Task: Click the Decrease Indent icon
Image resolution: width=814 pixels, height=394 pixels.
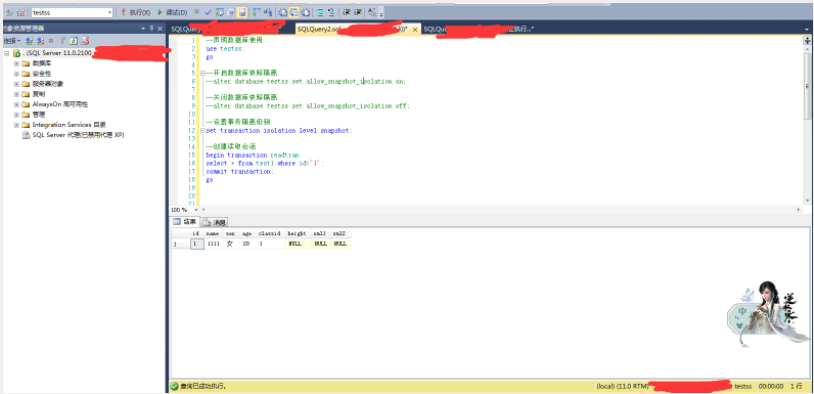Action: pyautogui.click(x=346, y=12)
